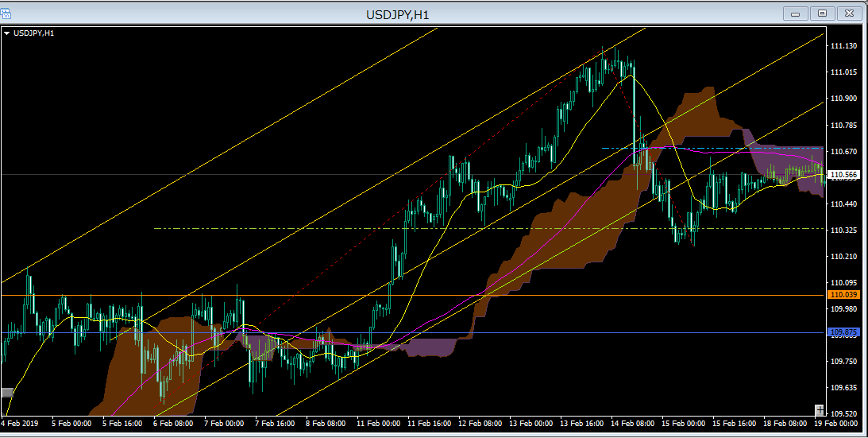Click price axis value 110.440
This screenshot has height=438, width=868.
[843, 204]
